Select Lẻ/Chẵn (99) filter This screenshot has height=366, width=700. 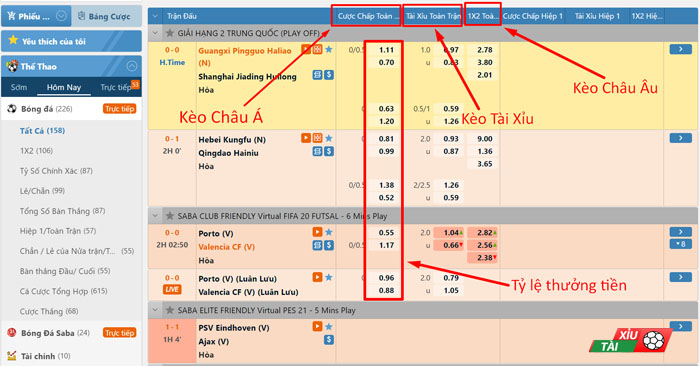pos(42,191)
